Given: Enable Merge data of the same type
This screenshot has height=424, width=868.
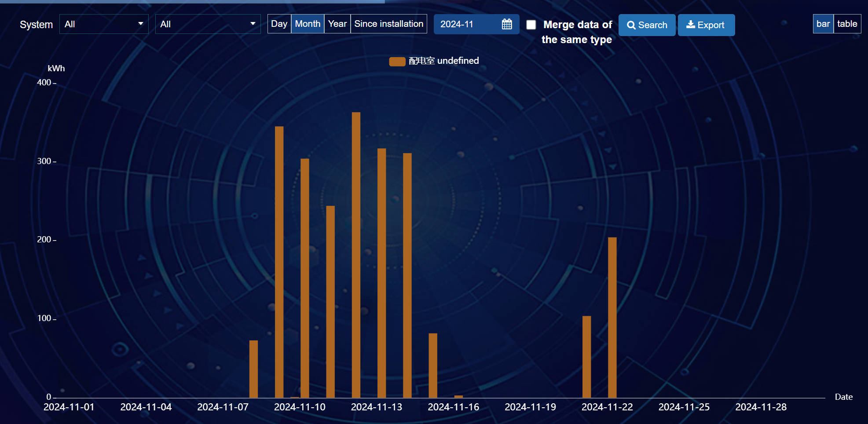Looking at the screenshot, I should pos(531,25).
